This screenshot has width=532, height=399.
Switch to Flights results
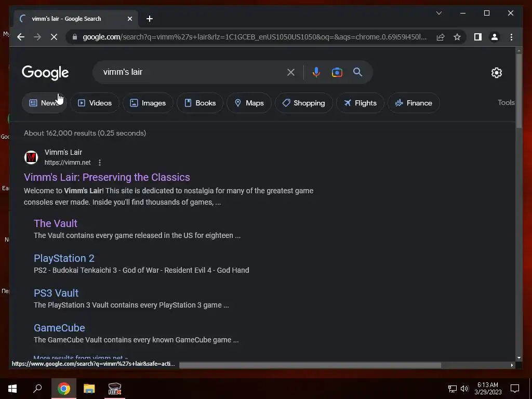pyautogui.click(x=360, y=103)
